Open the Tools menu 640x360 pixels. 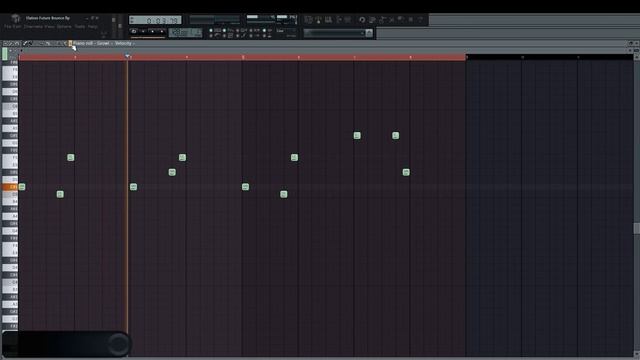(x=80, y=27)
